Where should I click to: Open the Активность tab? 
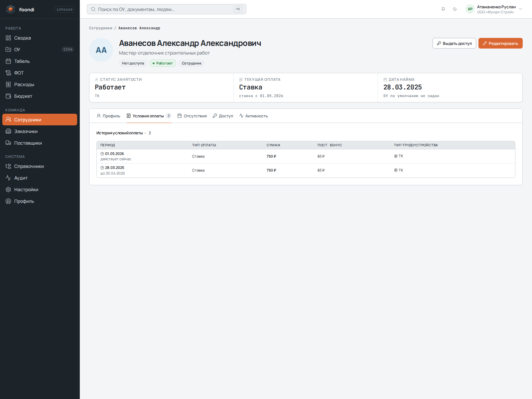tap(253, 116)
